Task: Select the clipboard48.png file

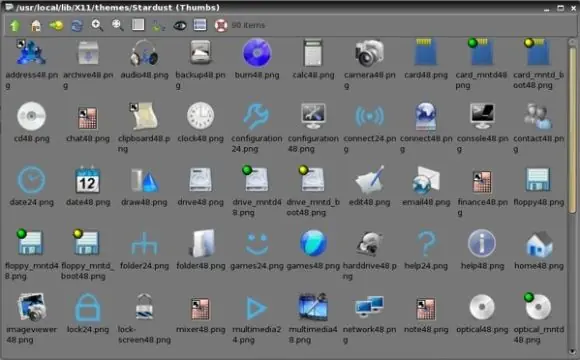Action: 144,116
